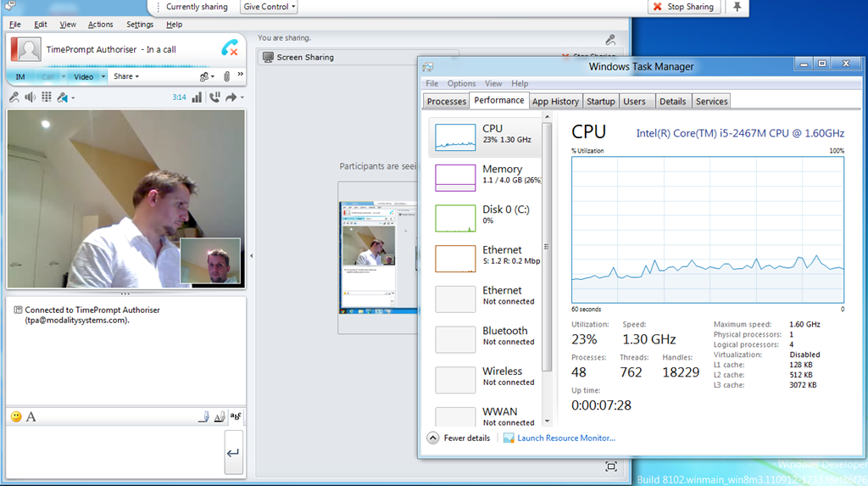Click the Task Manager title bar icon
The image size is (868, 486).
[x=428, y=67]
